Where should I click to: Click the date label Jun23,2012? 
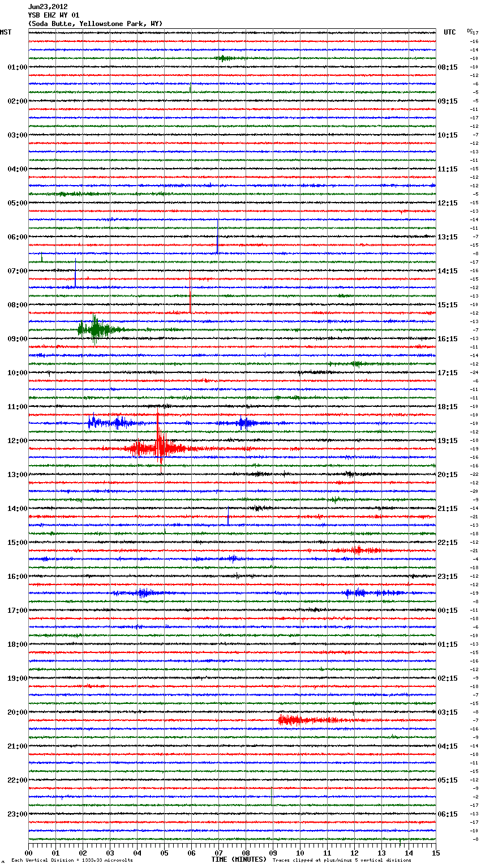click(48, 7)
